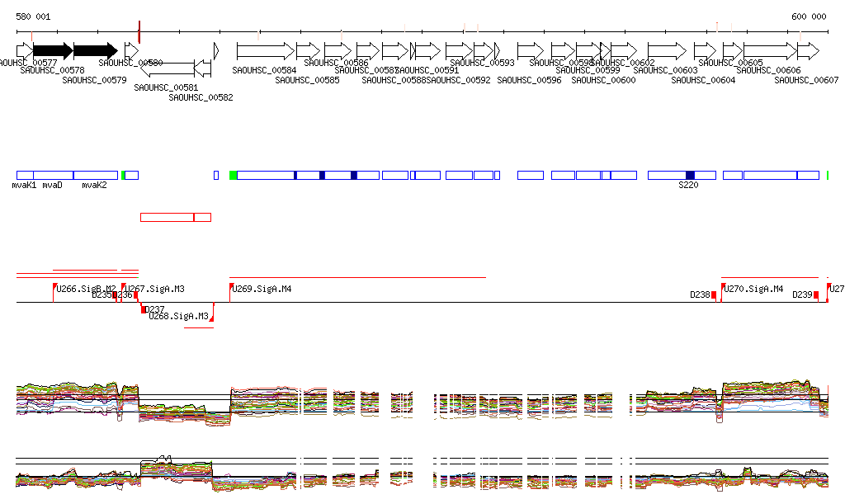Click the SAOUHSC_00607 gene label
Viewport: 845px width, 504px height.
pyautogui.click(x=807, y=80)
